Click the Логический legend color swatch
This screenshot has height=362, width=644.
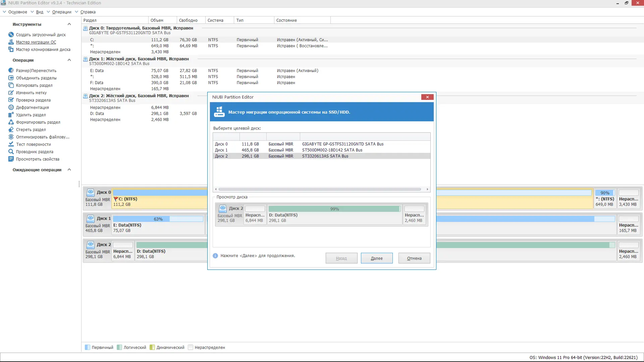[x=119, y=347]
